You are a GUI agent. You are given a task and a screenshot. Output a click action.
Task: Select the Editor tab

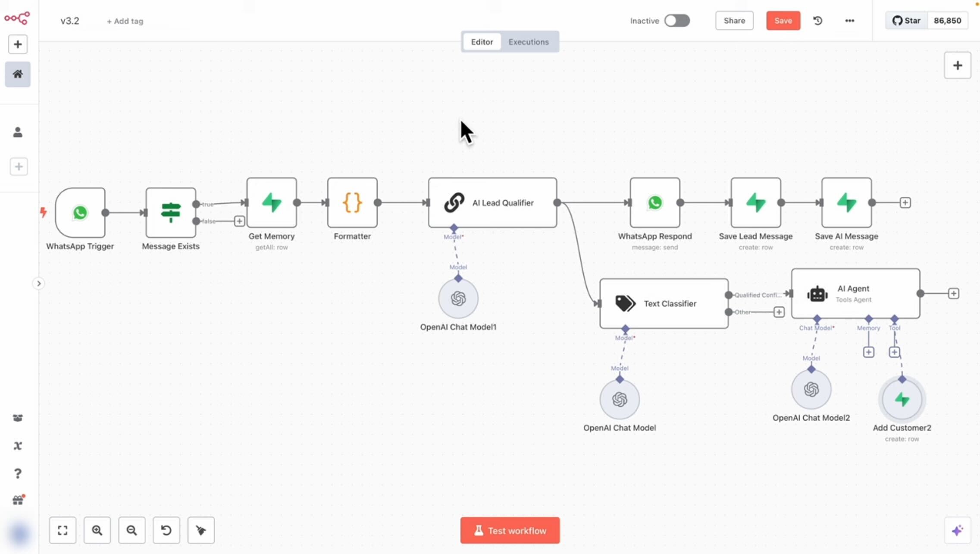point(482,42)
